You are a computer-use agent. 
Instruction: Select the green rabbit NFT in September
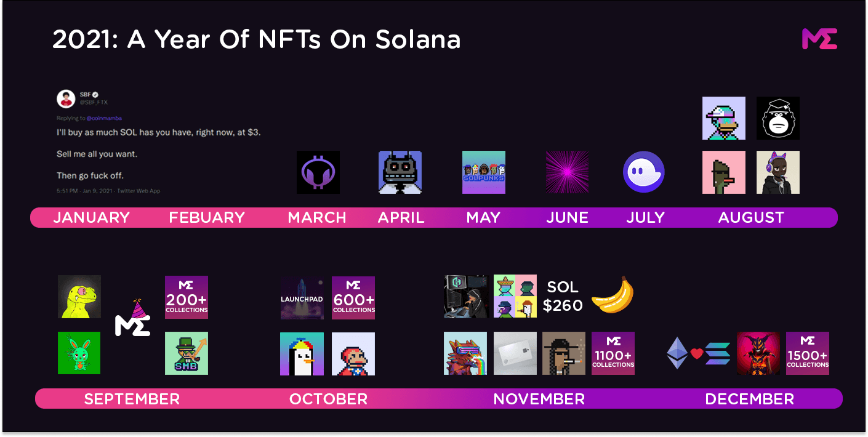pyautogui.click(x=79, y=353)
